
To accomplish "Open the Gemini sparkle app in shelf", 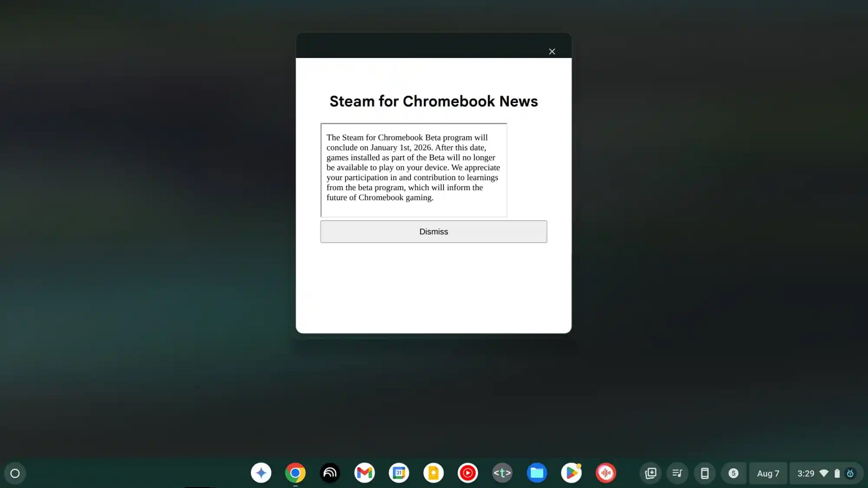I will click(x=261, y=473).
